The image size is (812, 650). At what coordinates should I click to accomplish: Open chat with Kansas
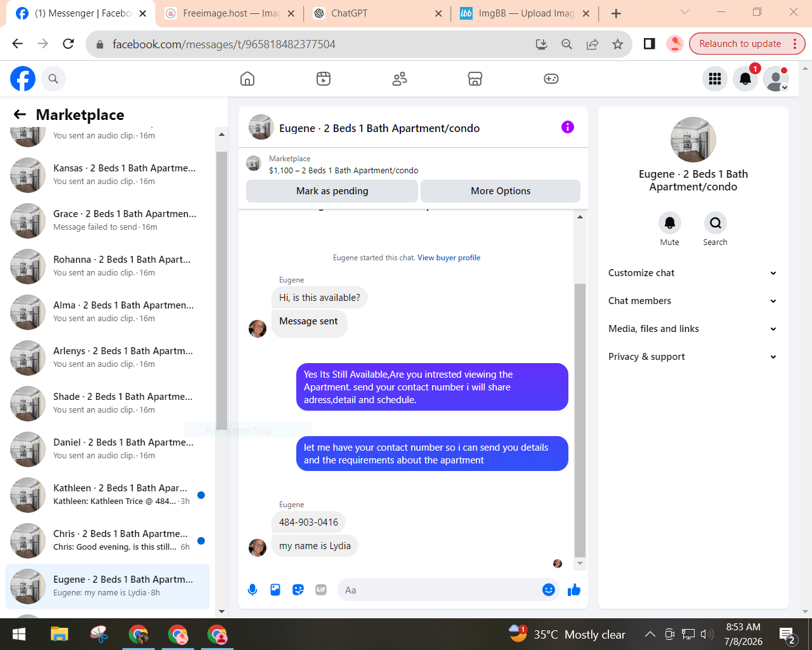pos(108,175)
